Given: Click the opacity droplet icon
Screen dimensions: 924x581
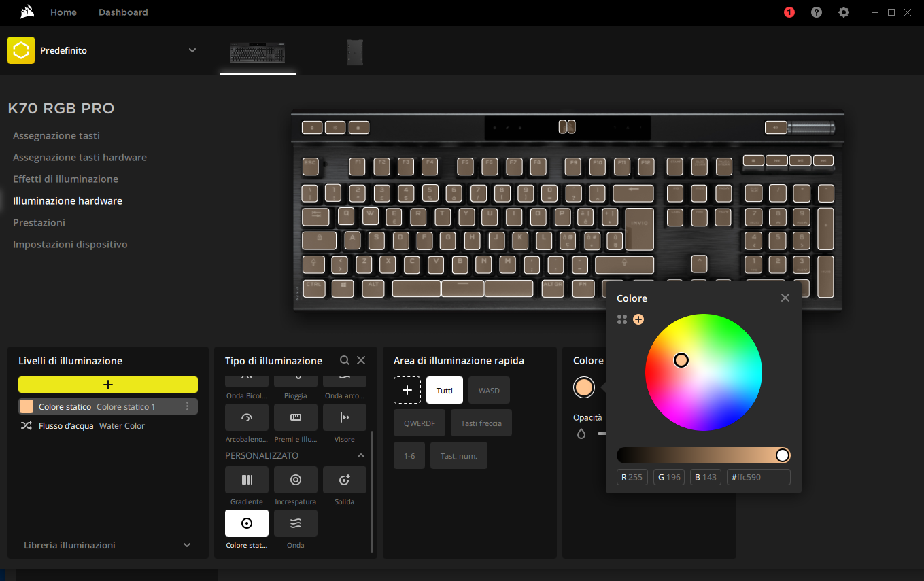Looking at the screenshot, I should click(581, 434).
